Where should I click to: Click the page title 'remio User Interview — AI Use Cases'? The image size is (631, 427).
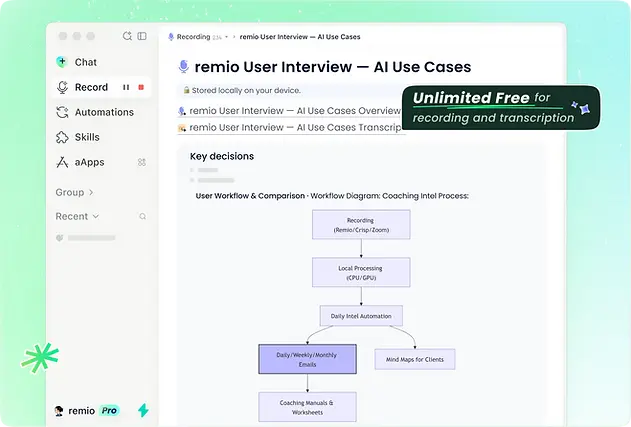point(333,67)
